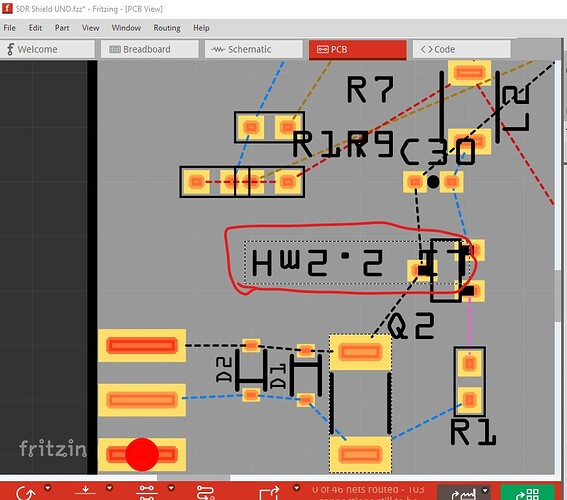Viewport: 567px width, 500px height.
Task: Open the Export for PCB dropdown arrow
Action: click(296, 488)
